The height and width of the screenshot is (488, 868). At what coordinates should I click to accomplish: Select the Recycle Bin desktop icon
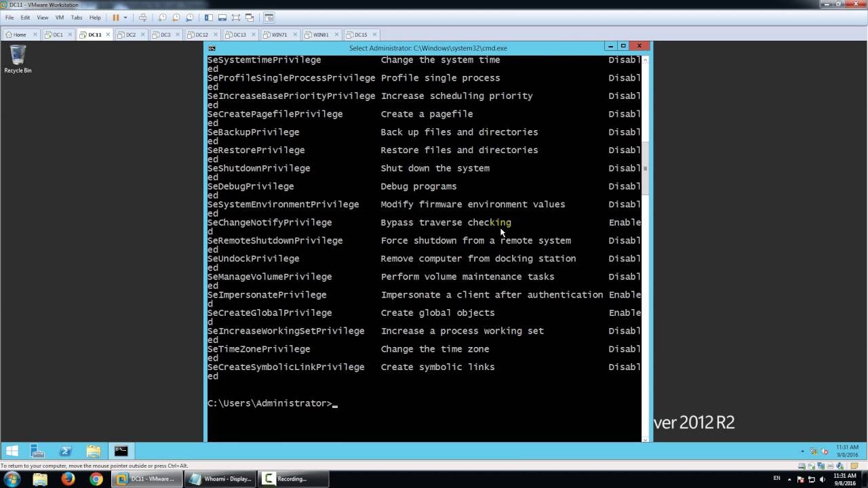18,59
